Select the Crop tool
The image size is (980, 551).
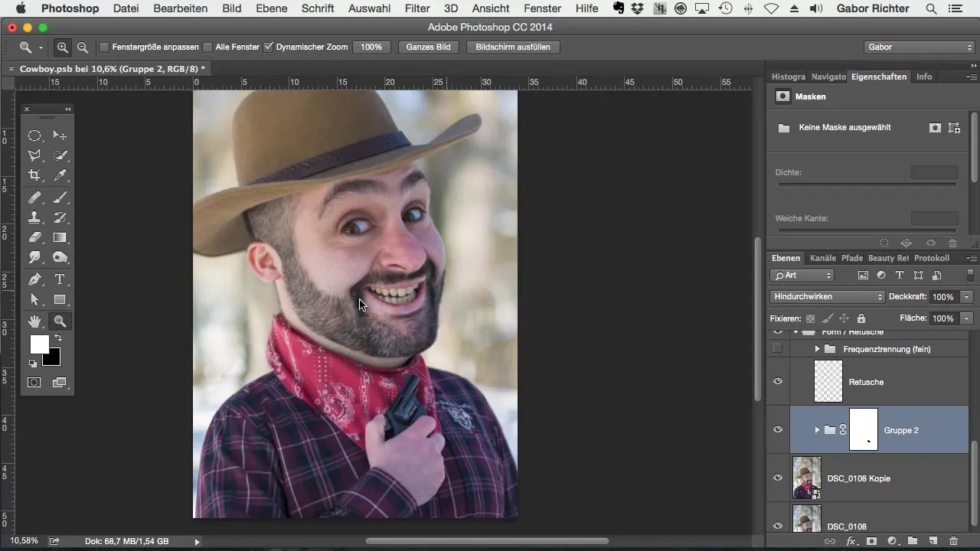(34, 175)
